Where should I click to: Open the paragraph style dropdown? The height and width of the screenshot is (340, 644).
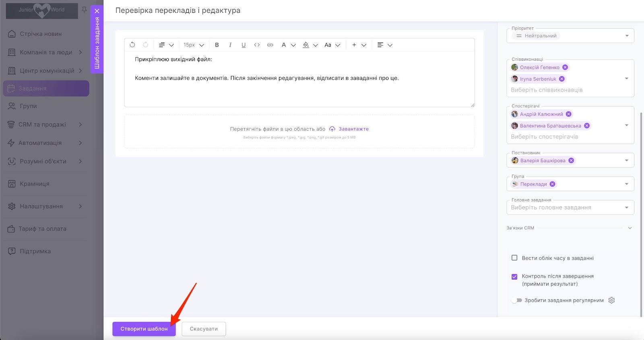(x=166, y=45)
